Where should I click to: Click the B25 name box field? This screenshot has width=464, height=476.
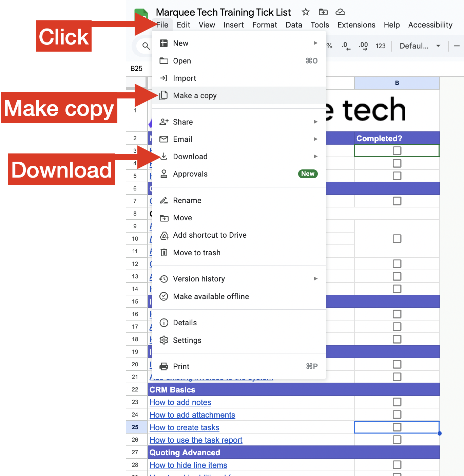(x=137, y=69)
